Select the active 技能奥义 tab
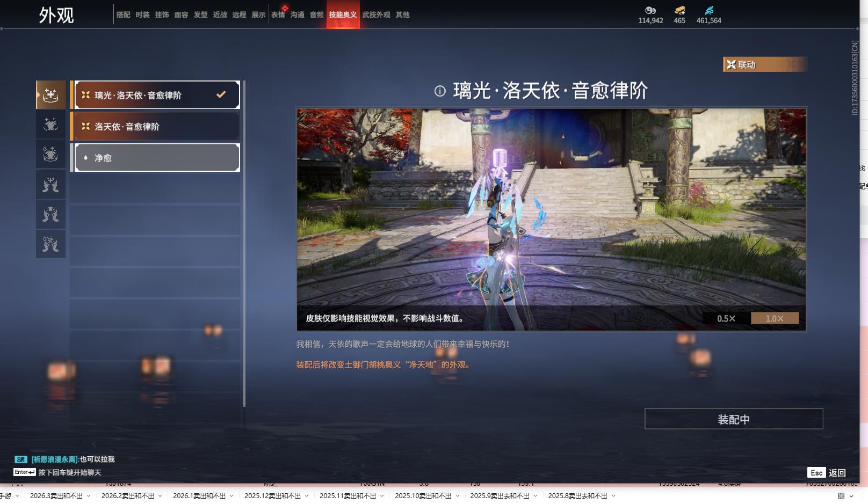The width and height of the screenshot is (868, 504). coord(343,15)
